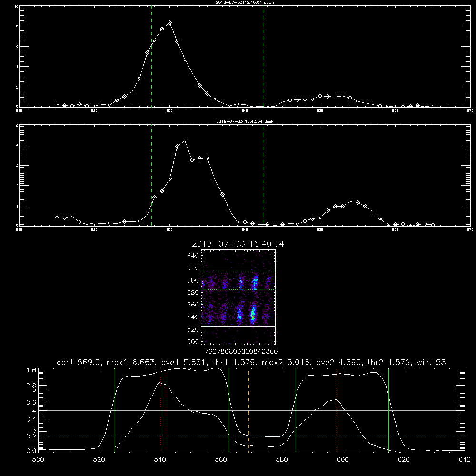Click the x-axis label 560 on bottom plot

pyautogui.click(x=221, y=460)
